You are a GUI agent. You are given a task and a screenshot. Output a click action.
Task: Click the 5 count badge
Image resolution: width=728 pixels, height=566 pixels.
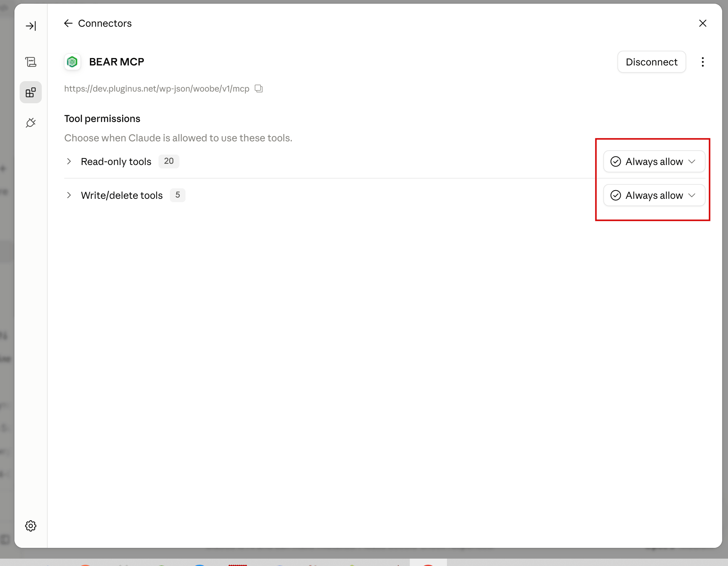178,195
